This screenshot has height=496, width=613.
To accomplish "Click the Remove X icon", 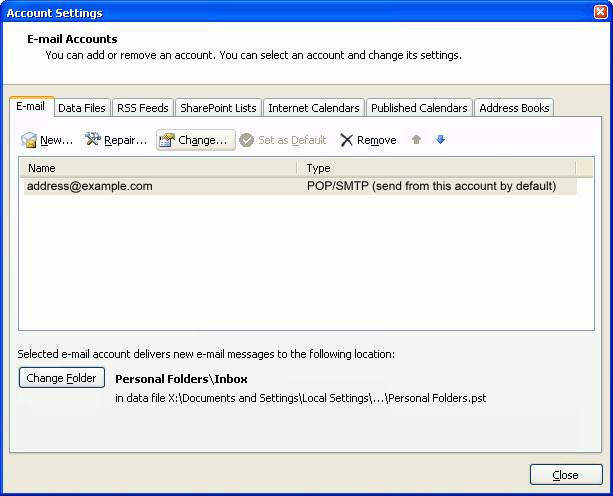I will [346, 140].
